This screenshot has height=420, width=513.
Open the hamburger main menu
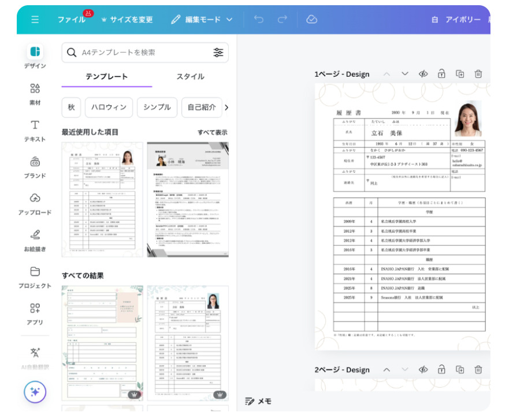tap(35, 20)
